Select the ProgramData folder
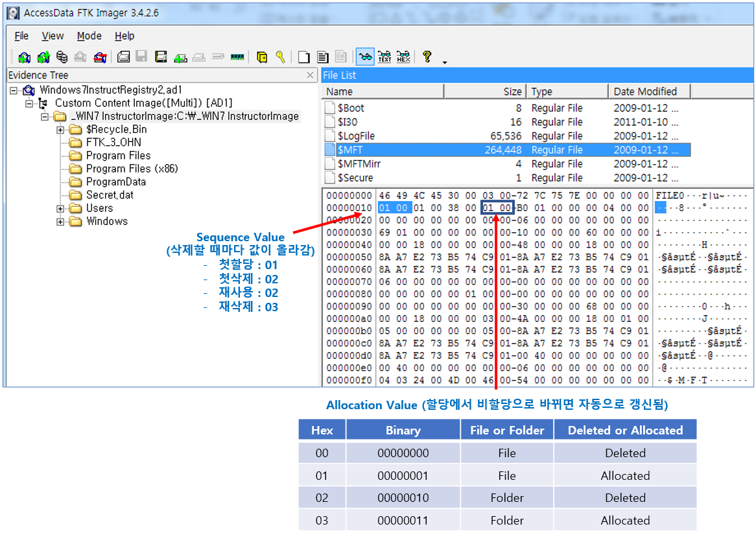The height and width of the screenshot is (533, 756). pyautogui.click(x=115, y=182)
